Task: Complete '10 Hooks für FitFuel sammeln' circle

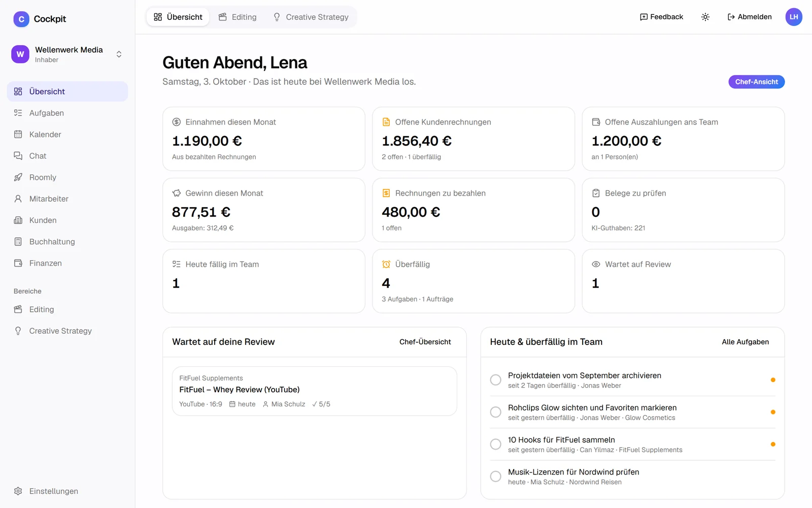Action: pyautogui.click(x=496, y=444)
